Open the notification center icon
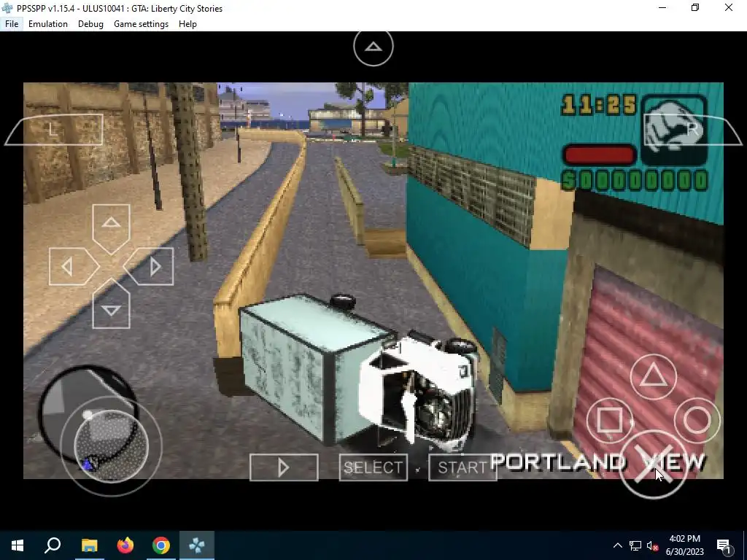747x560 pixels. tap(724, 545)
